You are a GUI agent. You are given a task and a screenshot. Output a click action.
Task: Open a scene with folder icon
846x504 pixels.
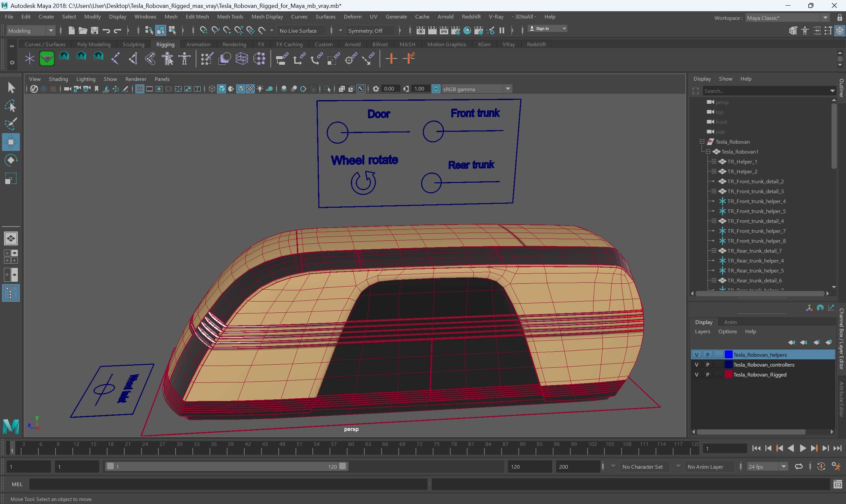(83, 31)
